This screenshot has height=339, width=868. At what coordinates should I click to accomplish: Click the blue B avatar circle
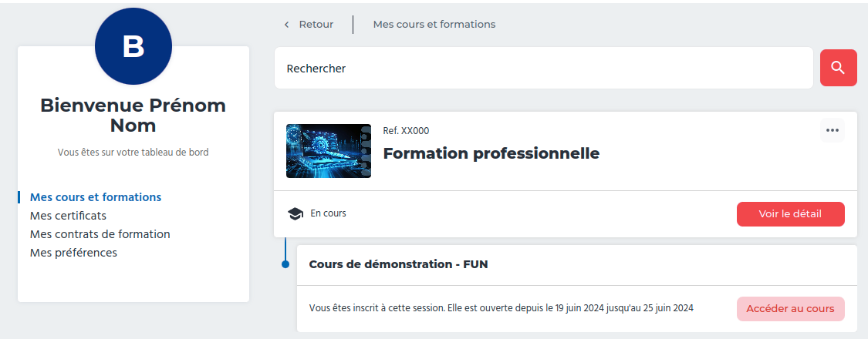pyautogui.click(x=133, y=46)
